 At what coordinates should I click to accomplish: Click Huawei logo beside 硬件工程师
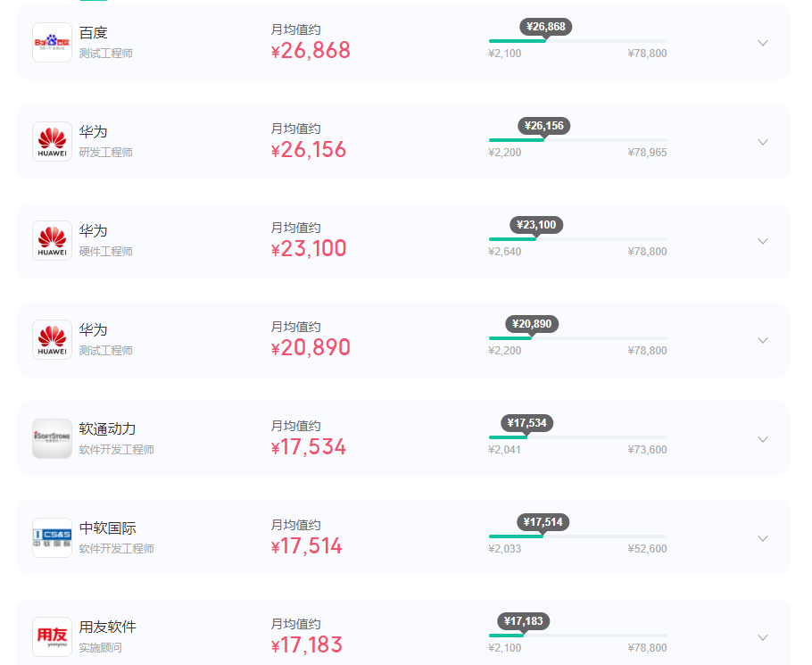click(52, 241)
